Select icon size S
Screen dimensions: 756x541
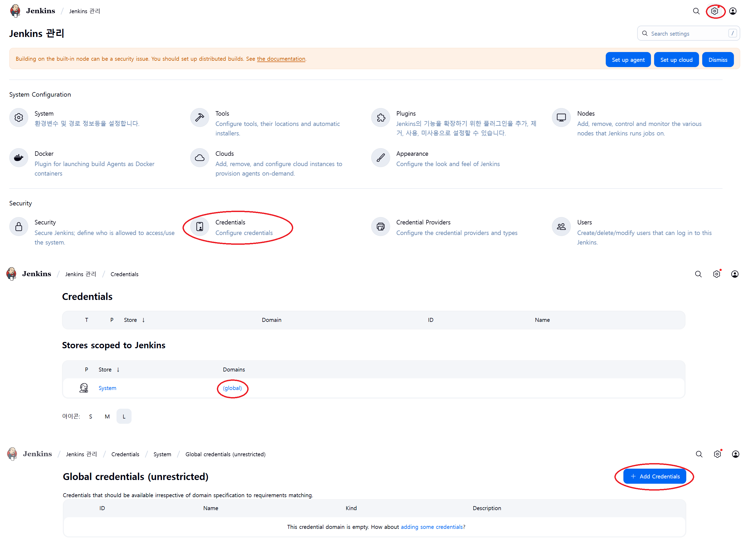click(x=91, y=416)
